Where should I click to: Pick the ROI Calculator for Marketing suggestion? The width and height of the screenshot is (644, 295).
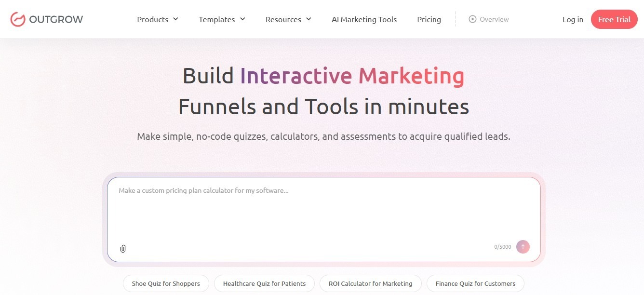[x=370, y=283]
